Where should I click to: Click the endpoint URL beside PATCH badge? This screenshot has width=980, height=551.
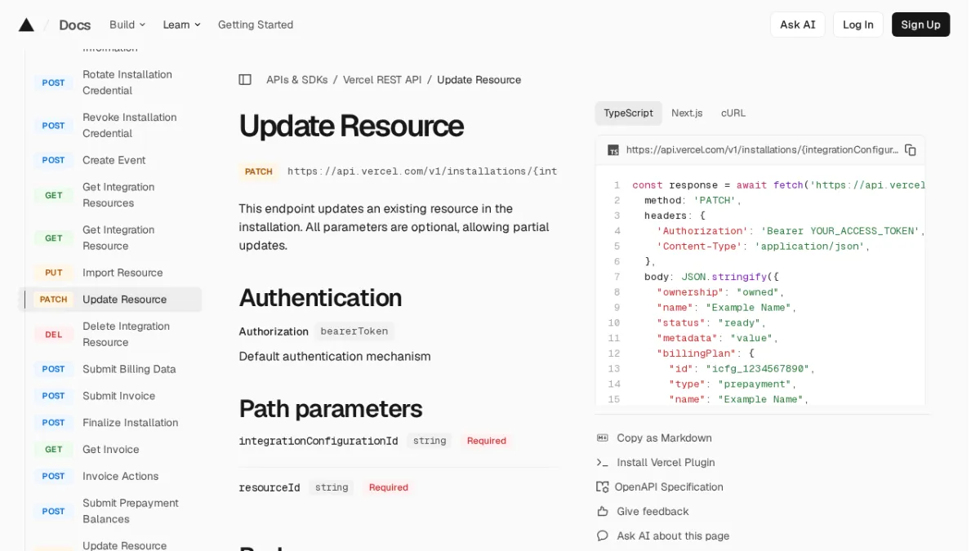[422, 171]
